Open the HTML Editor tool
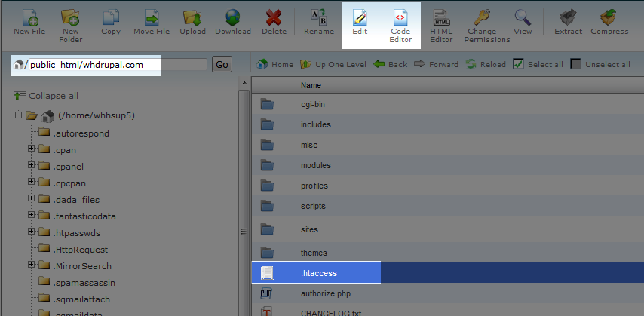 point(441,17)
